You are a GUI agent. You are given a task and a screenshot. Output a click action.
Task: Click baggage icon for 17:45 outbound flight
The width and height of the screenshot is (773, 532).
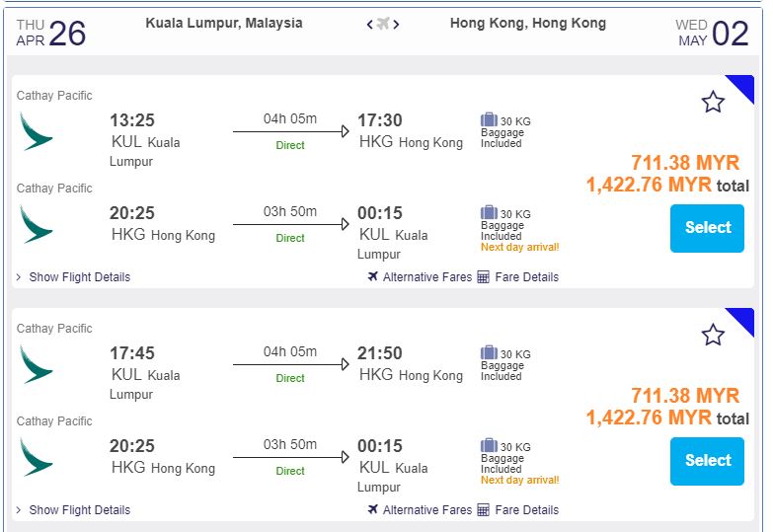pos(489,353)
